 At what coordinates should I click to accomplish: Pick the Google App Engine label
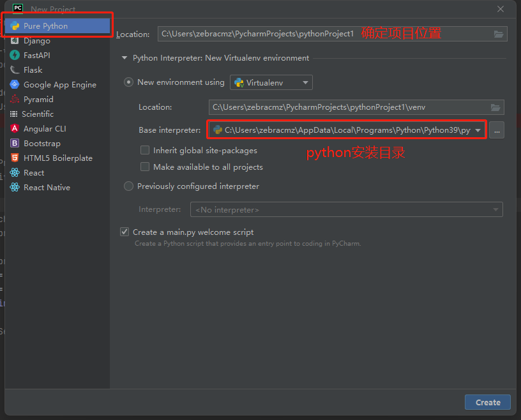click(x=60, y=85)
